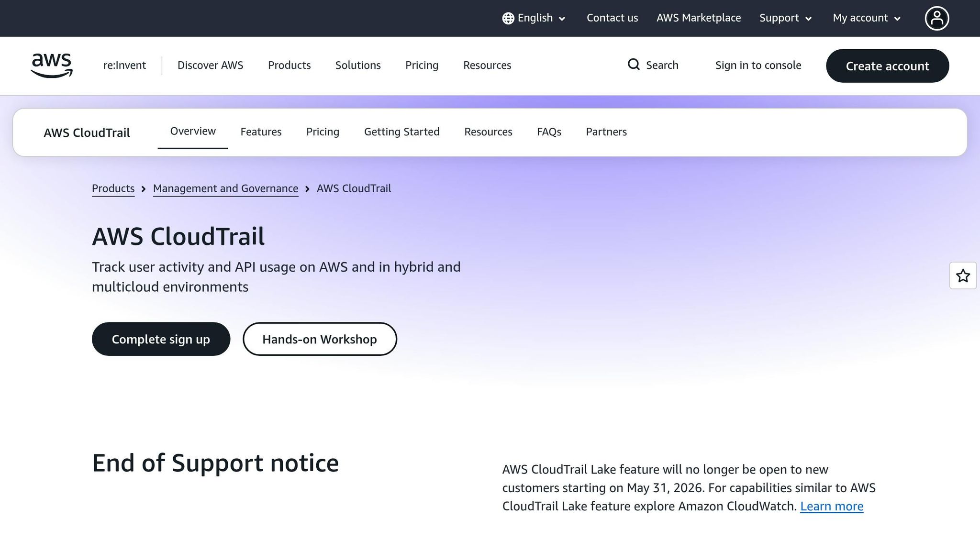Click the End of Support notice heading
This screenshot has width=980, height=551.
coord(215,463)
